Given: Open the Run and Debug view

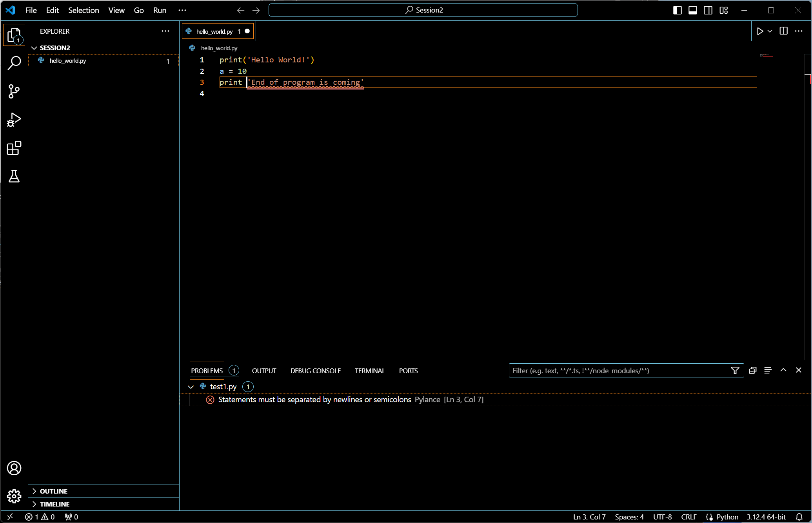Looking at the screenshot, I should 14,120.
